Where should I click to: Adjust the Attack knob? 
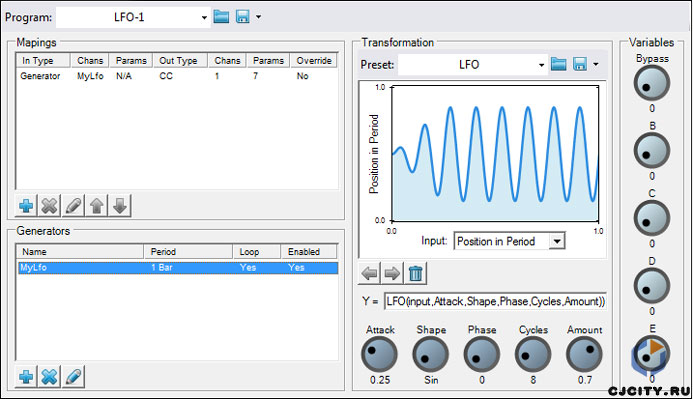379,354
